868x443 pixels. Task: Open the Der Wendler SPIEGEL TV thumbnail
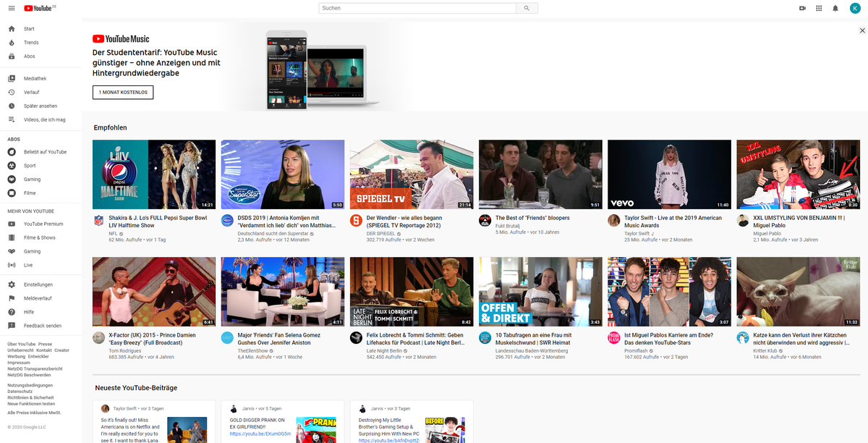pos(412,174)
